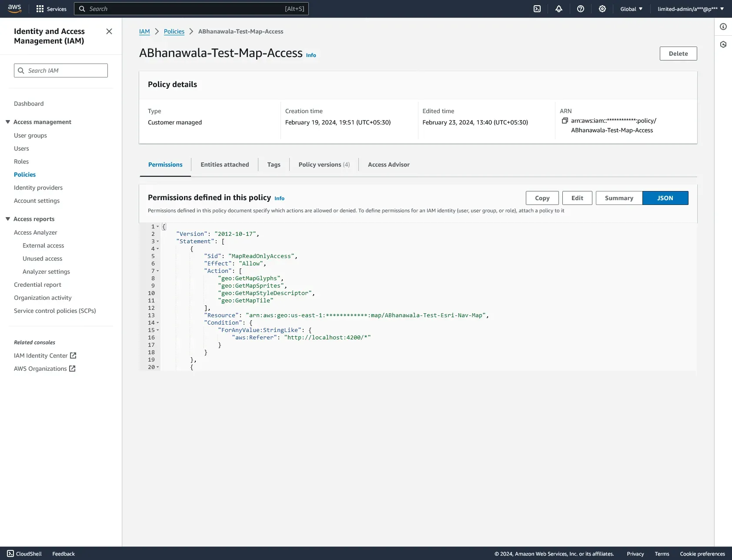
Task: Open the Privacy footer link
Action: click(x=635, y=553)
